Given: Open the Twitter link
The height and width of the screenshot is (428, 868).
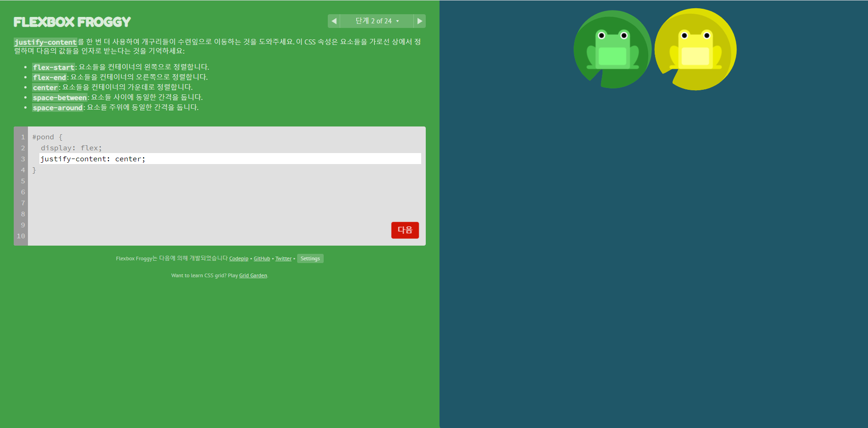Looking at the screenshot, I should [x=283, y=258].
